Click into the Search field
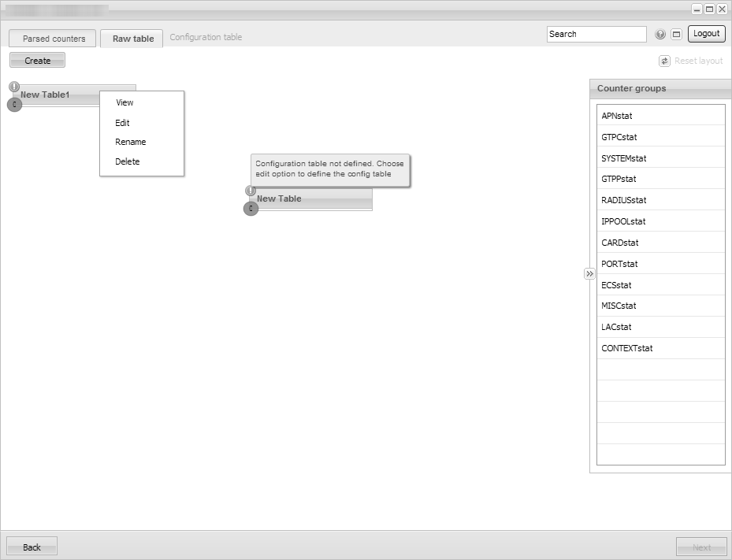 coord(596,34)
